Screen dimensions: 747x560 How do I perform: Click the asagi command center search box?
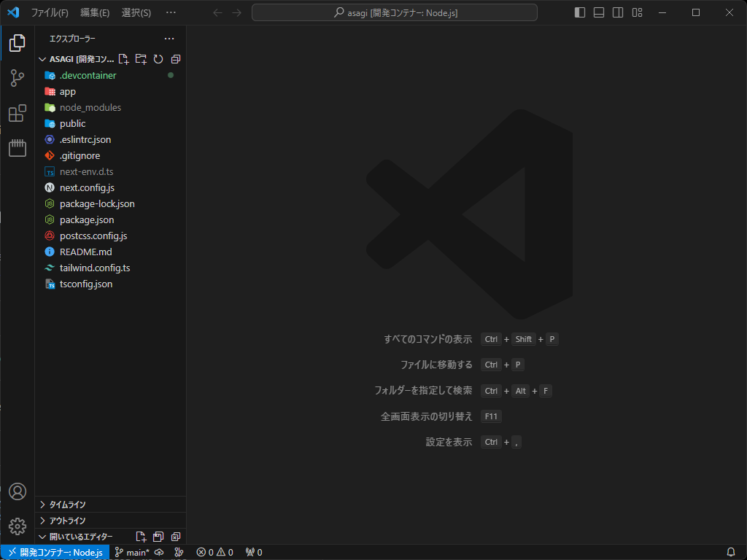[x=395, y=13]
